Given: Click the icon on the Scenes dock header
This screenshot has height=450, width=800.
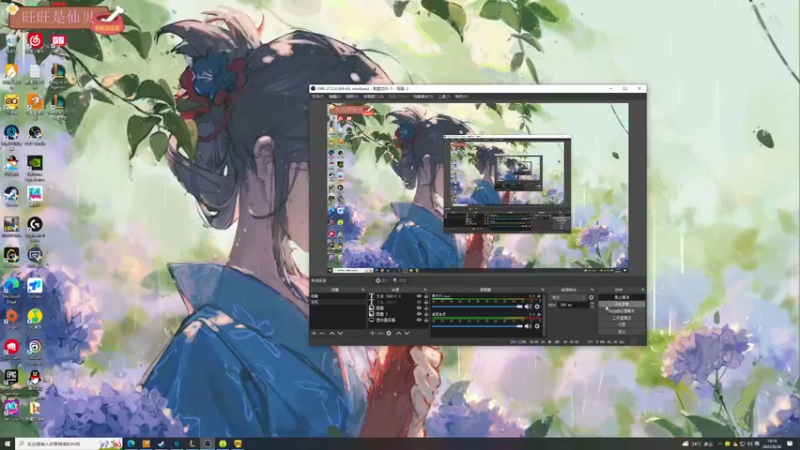Looking at the screenshot, I should (363, 290).
